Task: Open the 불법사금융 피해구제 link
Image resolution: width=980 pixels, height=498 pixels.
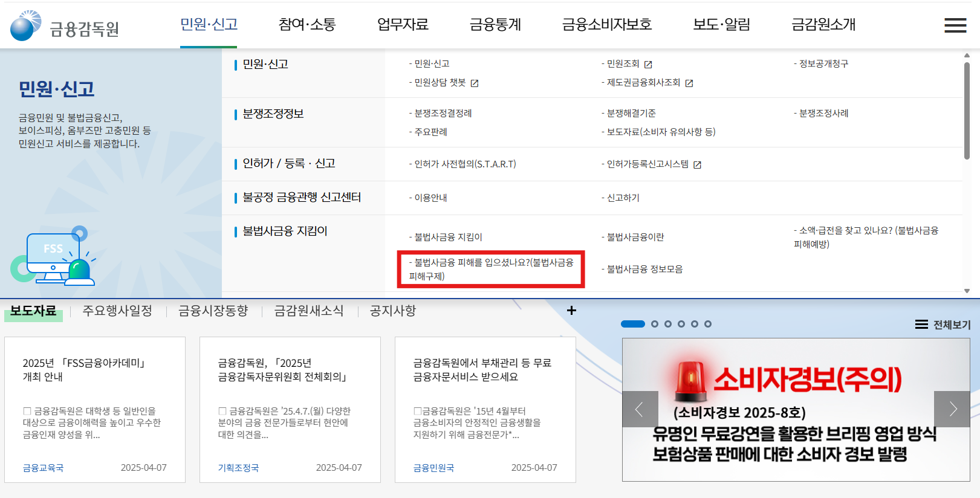Action: [x=491, y=270]
